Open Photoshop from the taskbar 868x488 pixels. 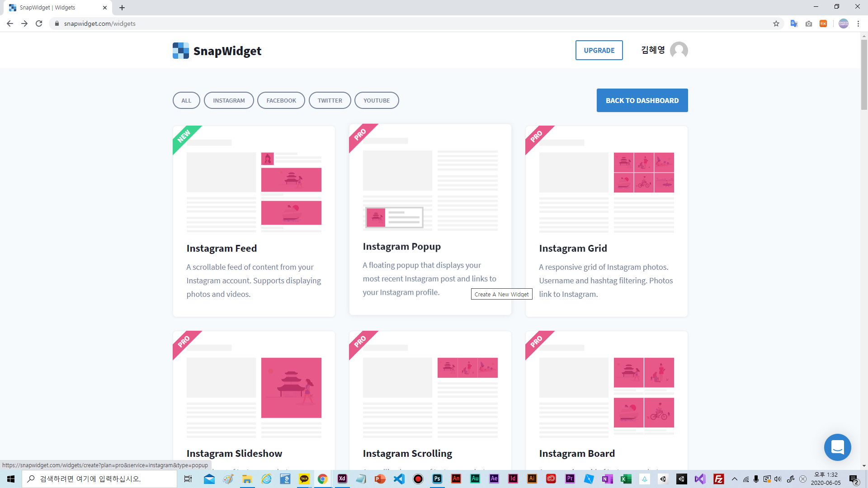click(437, 479)
